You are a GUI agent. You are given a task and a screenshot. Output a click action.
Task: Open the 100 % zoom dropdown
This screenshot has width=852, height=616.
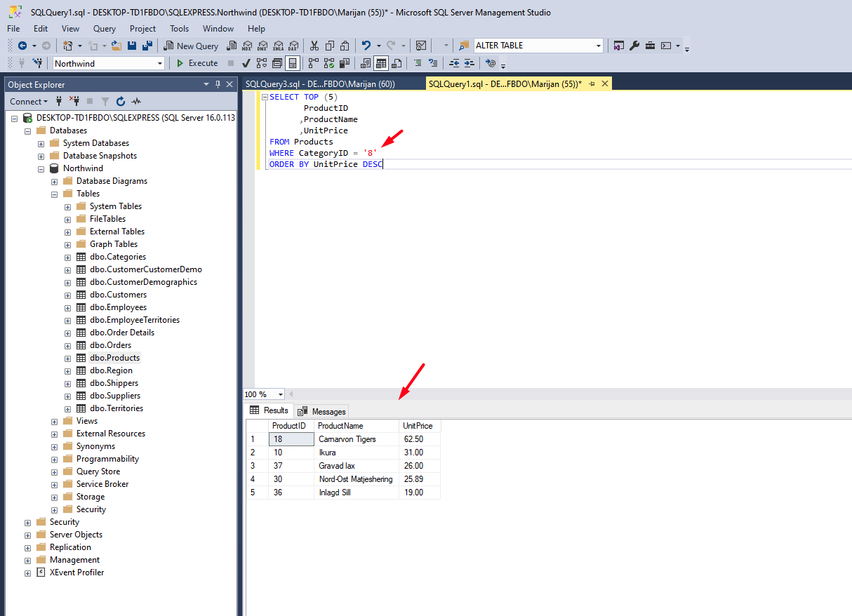(x=281, y=394)
